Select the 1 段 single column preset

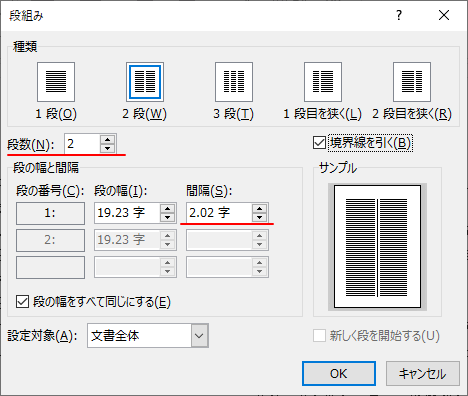[56, 82]
